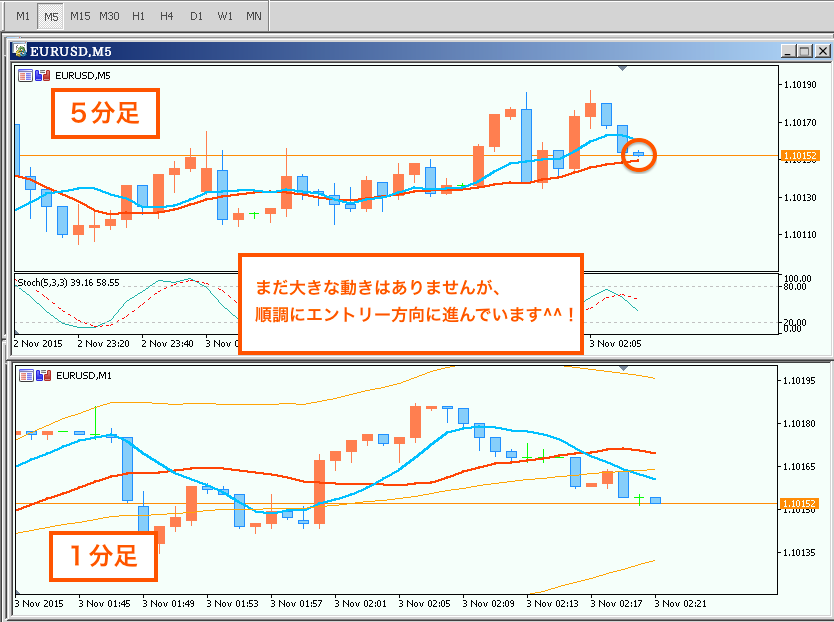Click the Depth of Market icon on the M5 chart

tap(42, 75)
